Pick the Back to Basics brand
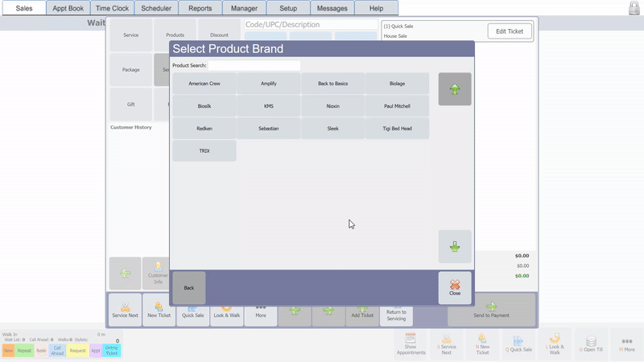Image resolution: width=644 pixels, height=362 pixels. pos(332,84)
